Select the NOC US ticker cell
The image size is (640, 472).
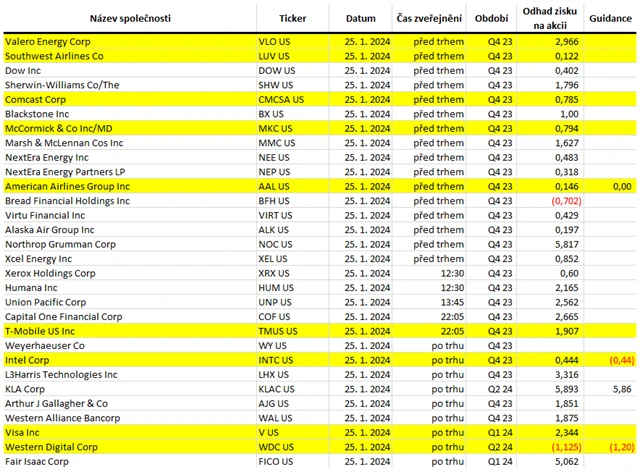point(277,244)
